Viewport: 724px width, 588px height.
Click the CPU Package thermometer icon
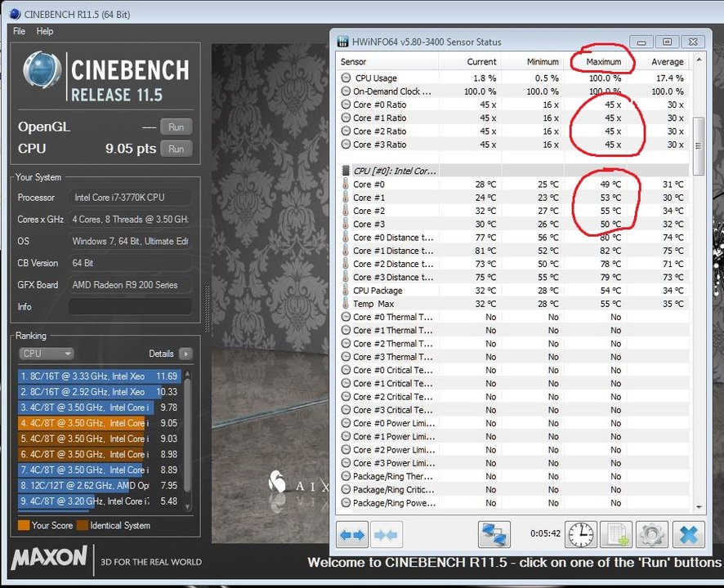click(346, 290)
